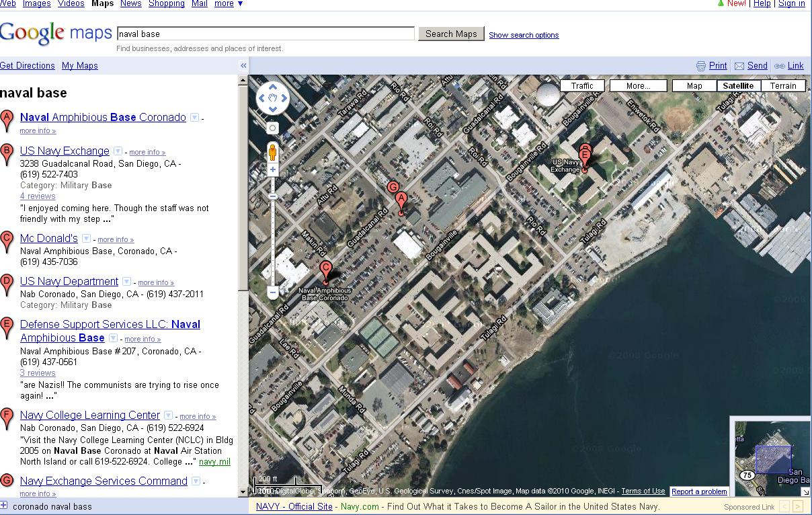Screen dimensions: 812x515
Task: Open Images in top navigation
Action: click(x=37, y=3)
